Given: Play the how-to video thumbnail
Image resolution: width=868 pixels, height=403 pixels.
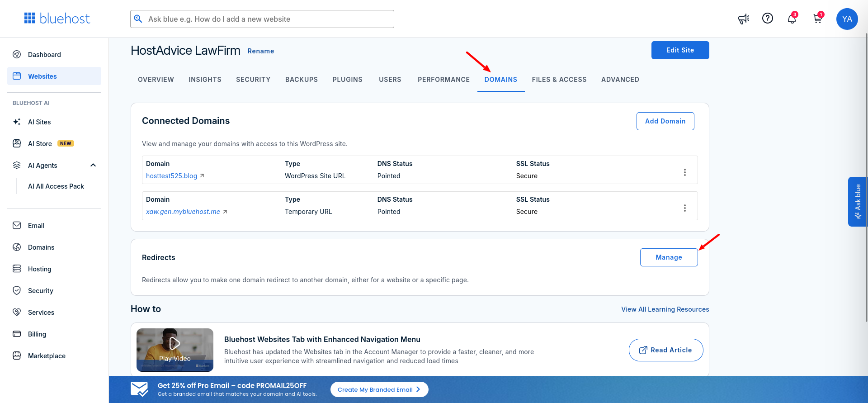Looking at the screenshot, I should [175, 350].
